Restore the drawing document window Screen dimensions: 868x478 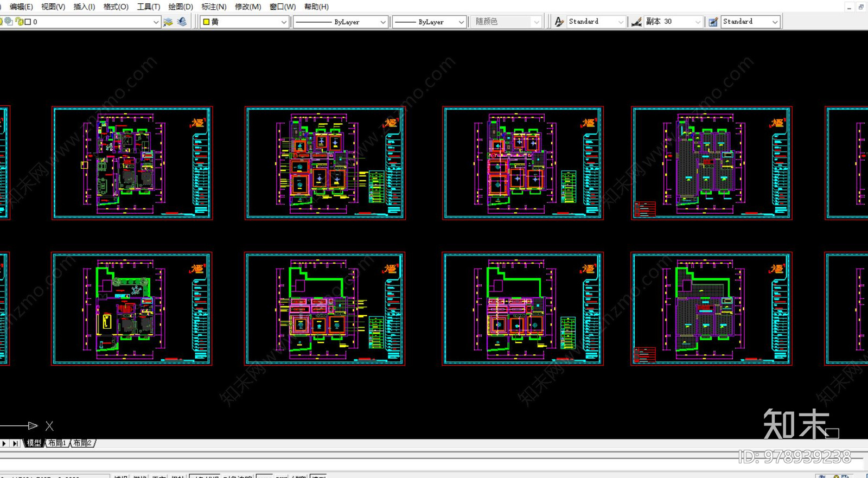click(x=861, y=7)
